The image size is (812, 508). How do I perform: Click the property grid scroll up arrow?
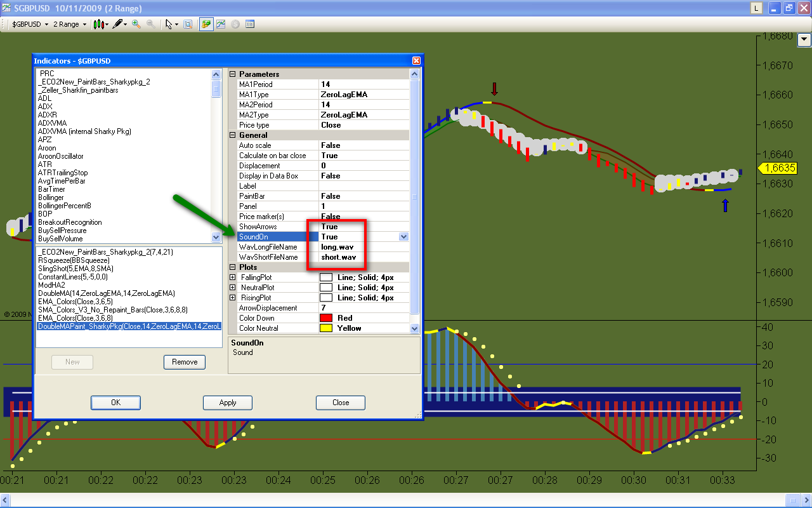pos(415,74)
